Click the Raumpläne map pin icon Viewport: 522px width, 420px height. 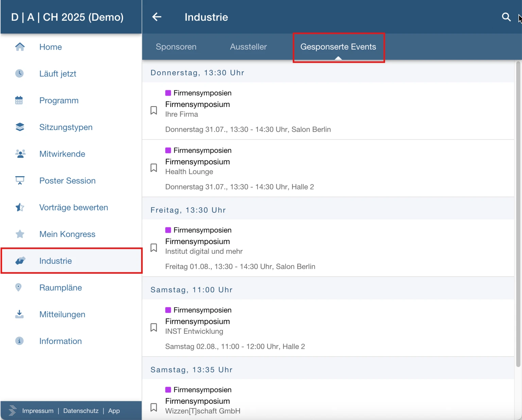(x=19, y=288)
